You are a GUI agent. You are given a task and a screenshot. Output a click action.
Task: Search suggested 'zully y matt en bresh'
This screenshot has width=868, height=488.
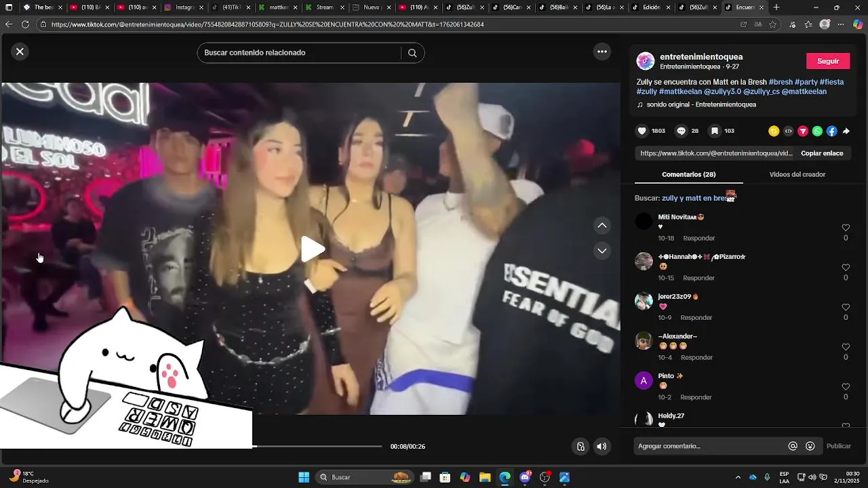point(695,198)
